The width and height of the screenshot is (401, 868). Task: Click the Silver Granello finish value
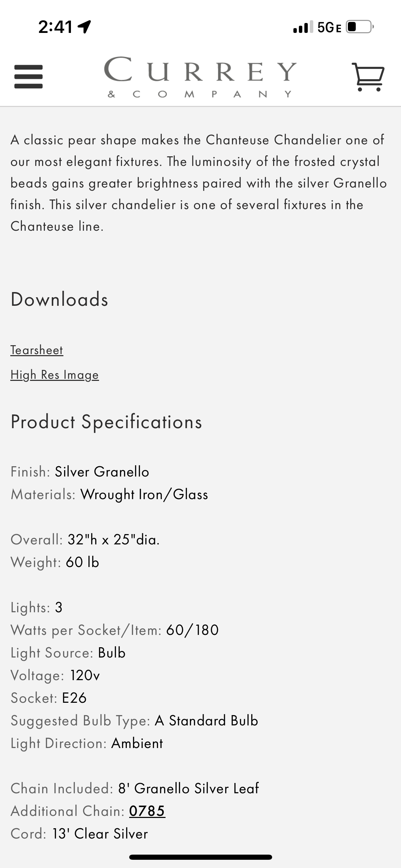(102, 472)
